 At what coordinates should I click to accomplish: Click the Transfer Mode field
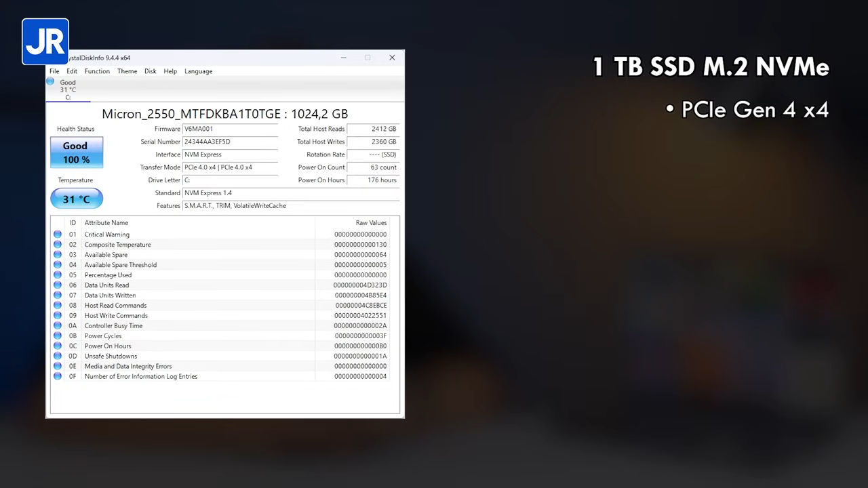(x=231, y=167)
